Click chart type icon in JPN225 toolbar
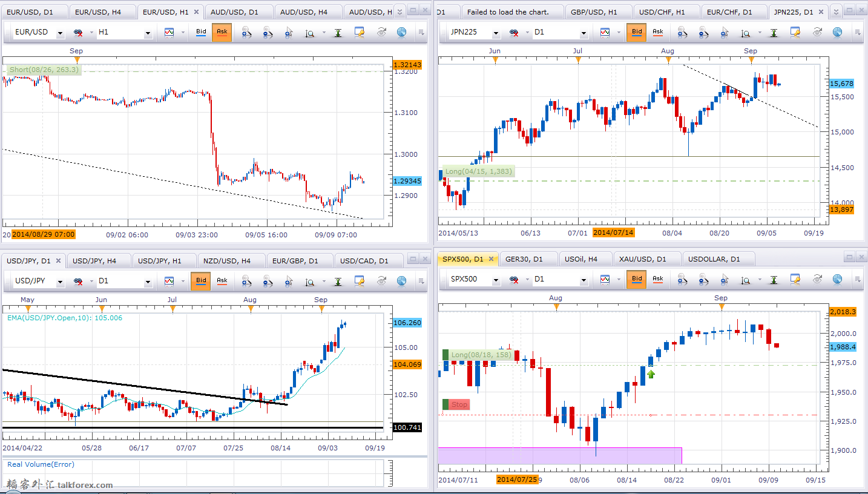This screenshot has height=494, width=868. pos(605,31)
